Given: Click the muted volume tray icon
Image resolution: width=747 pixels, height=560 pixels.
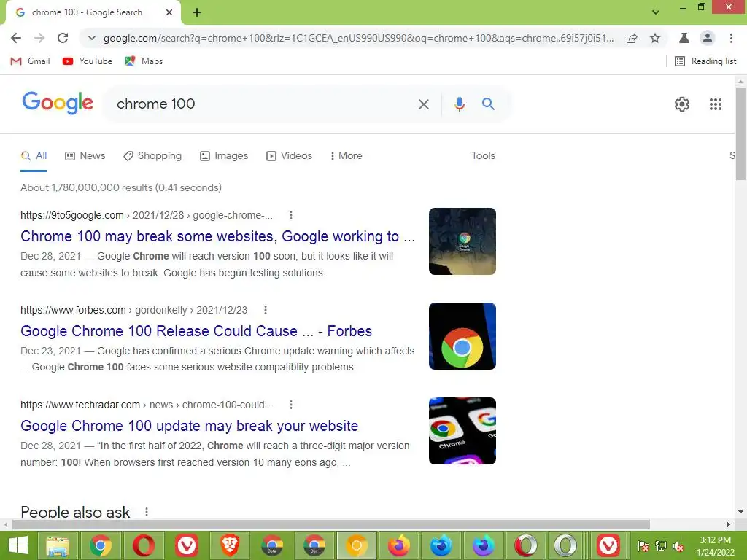Looking at the screenshot, I should click(x=678, y=546).
